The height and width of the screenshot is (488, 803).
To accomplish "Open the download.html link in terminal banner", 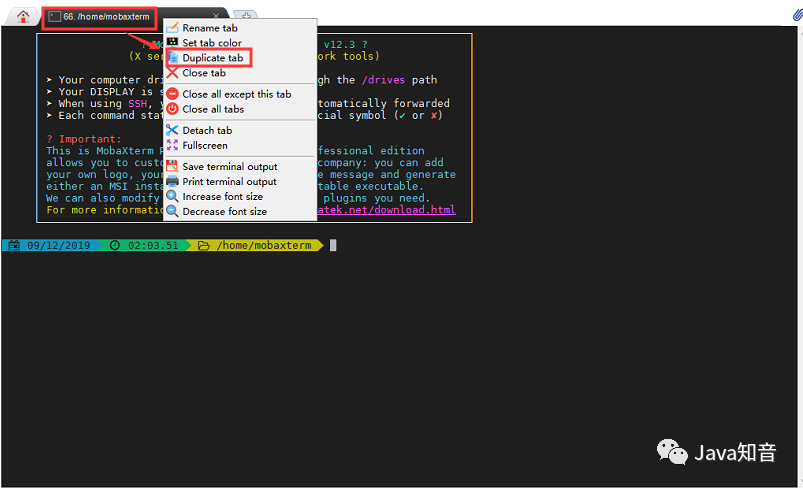I will click(x=386, y=210).
